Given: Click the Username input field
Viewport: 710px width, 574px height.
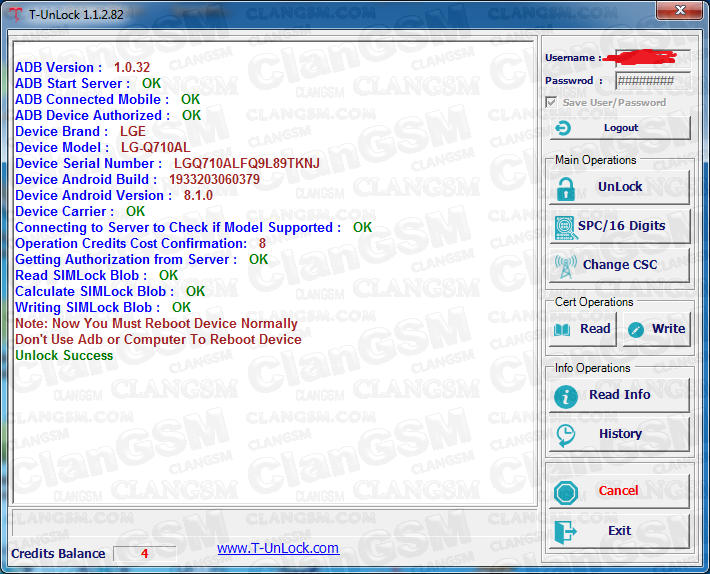Looking at the screenshot, I should click(x=653, y=58).
